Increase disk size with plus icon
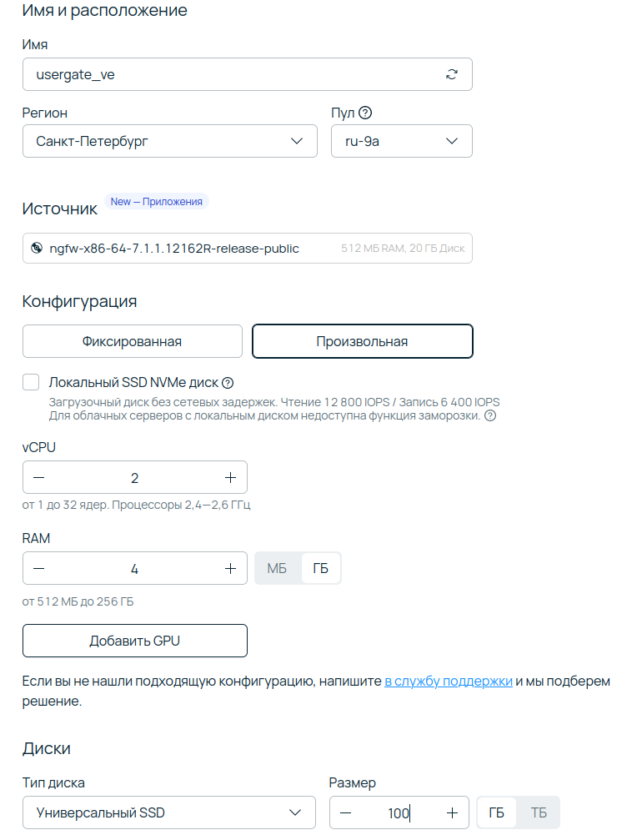 click(452, 812)
